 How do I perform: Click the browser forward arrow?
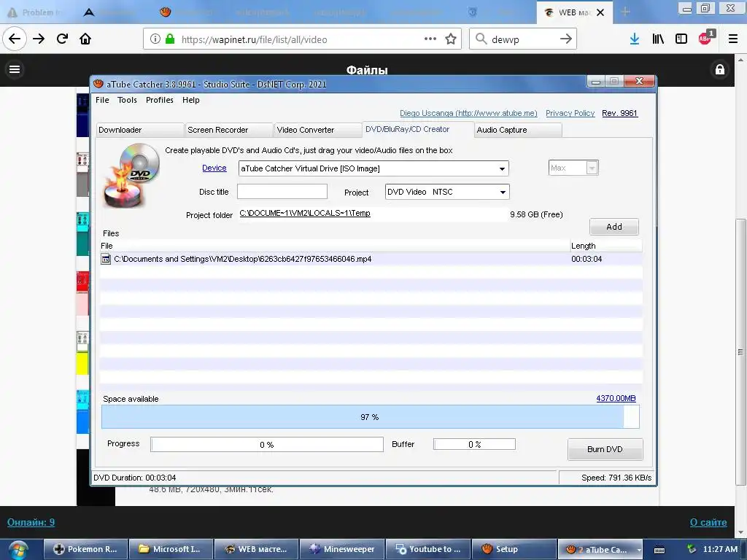[39, 39]
